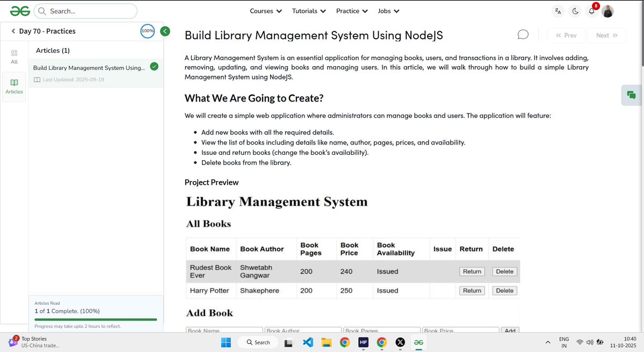Click Return button in Rudest Book row
The width and height of the screenshot is (644, 352).
(x=472, y=271)
